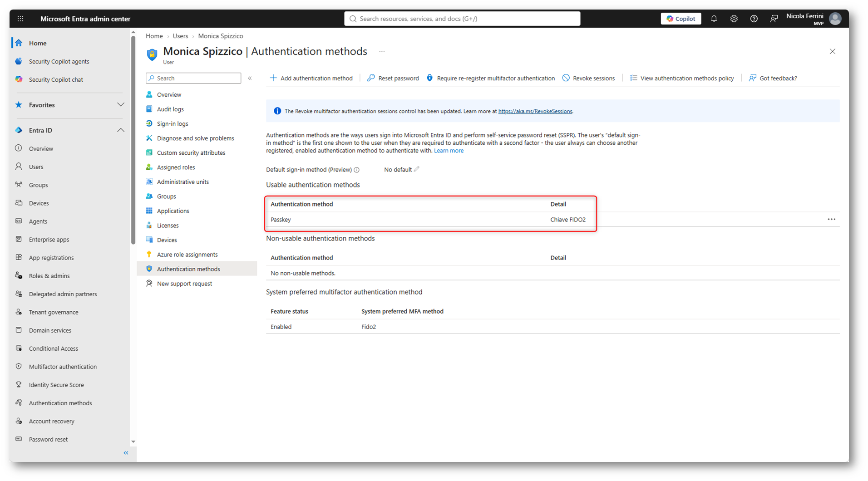Click the Administrative units icon

149,182
